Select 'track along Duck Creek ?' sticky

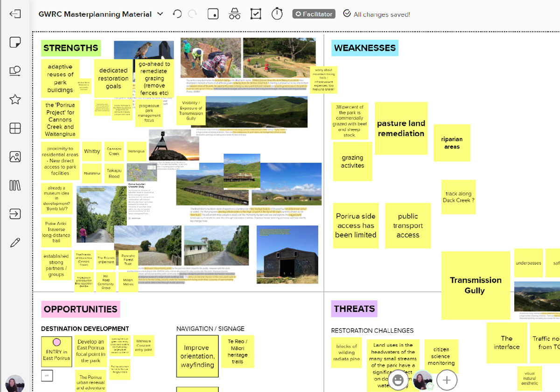[458, 197]
